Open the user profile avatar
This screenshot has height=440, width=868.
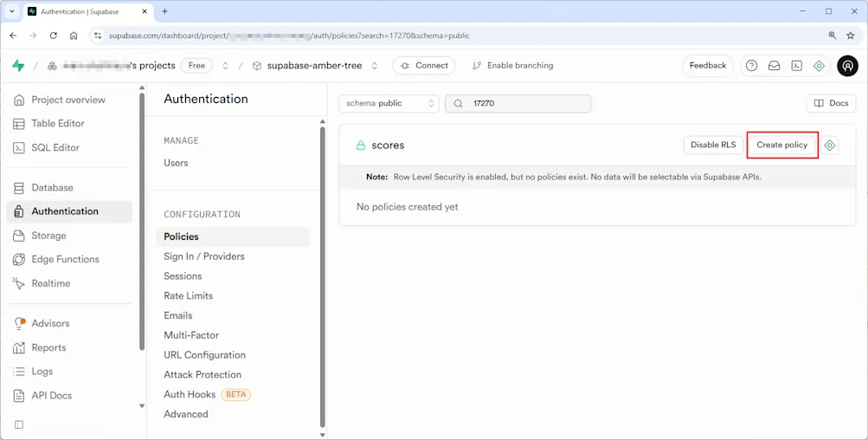coord(847,65)
